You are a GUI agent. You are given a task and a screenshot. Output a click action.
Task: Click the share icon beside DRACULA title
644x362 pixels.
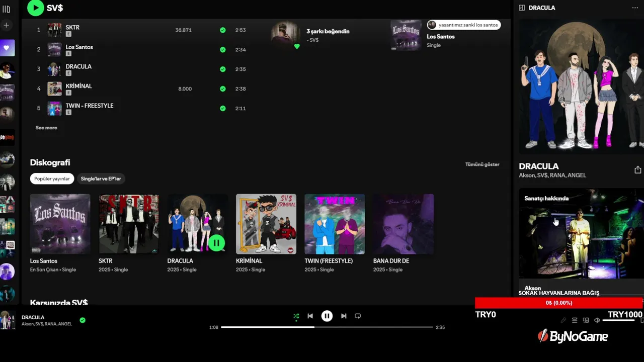coord(637,170)
